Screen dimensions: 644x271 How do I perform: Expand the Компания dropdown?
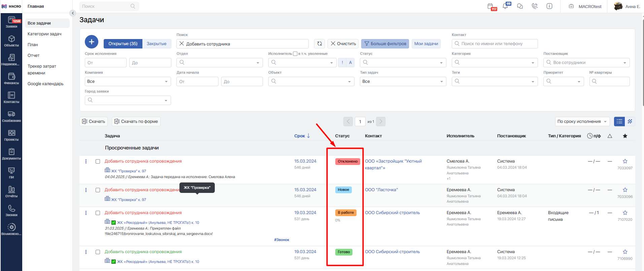(x=128, y=81)
